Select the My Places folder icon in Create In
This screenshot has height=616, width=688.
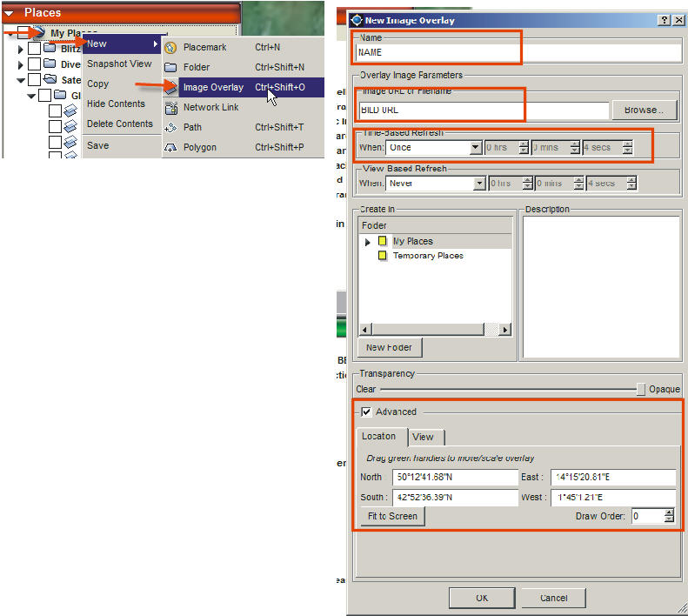tap(383, 242)
